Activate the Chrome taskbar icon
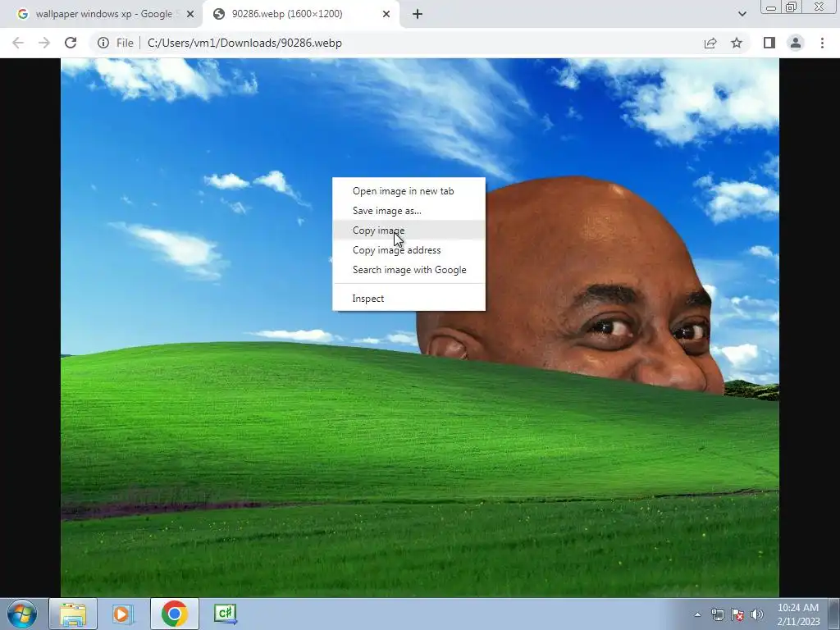The width and height of the screenshot is (840, 630). (x=174, y=614)
